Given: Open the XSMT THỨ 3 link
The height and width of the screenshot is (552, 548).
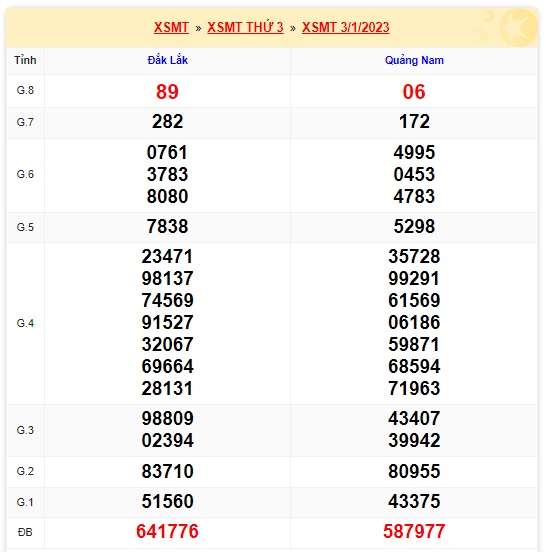Looking at the screenshot, I should point(245,27).
